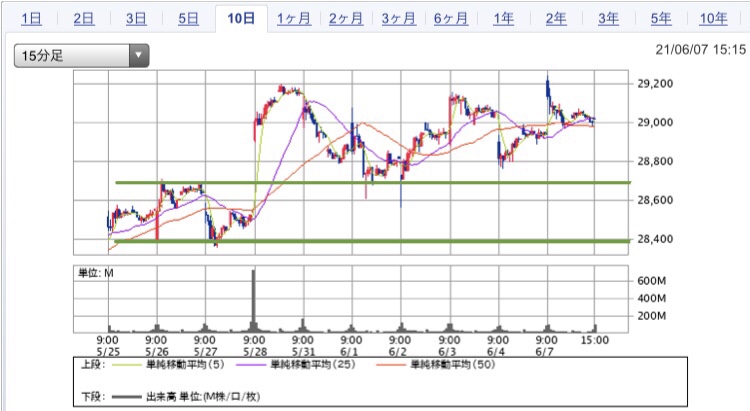
Task: Switch chart to 1ヶ月 range
Action: tap(294, 19)
